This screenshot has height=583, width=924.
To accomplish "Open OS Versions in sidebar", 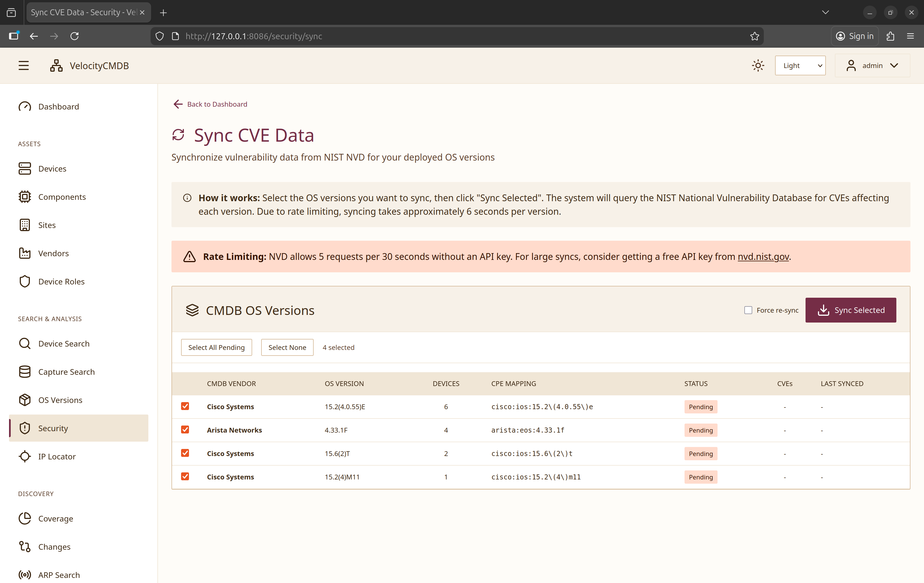I will coord(79,400).
